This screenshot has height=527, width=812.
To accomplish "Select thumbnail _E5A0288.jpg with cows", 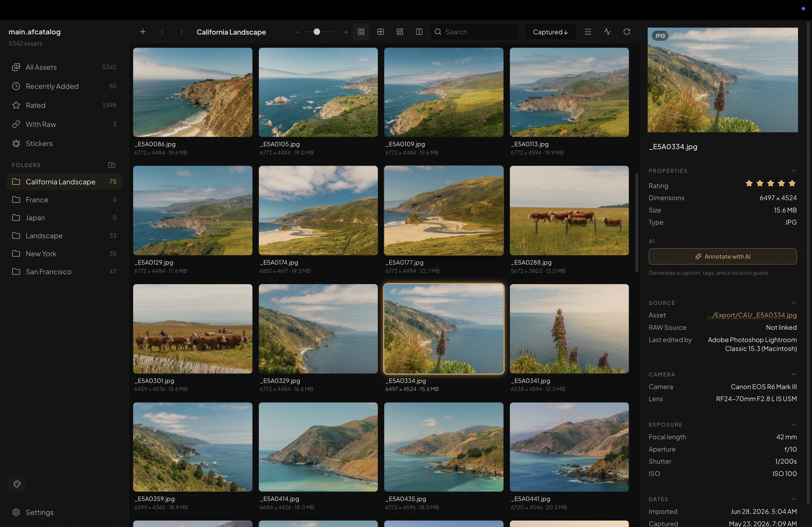I will pos(569,211).
